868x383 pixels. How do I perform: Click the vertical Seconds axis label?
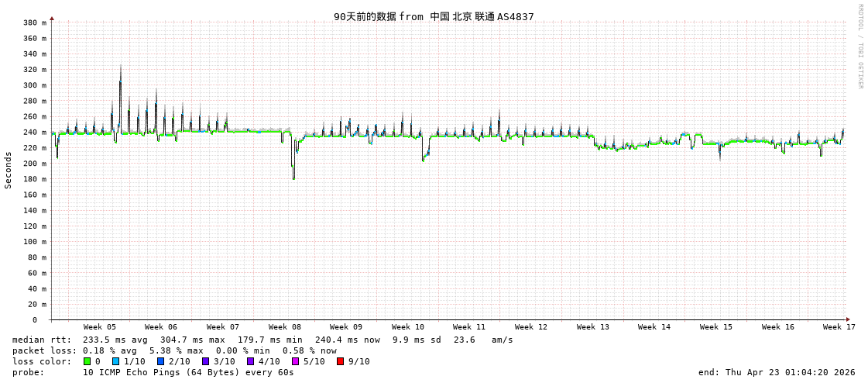(x=9, y=170)
